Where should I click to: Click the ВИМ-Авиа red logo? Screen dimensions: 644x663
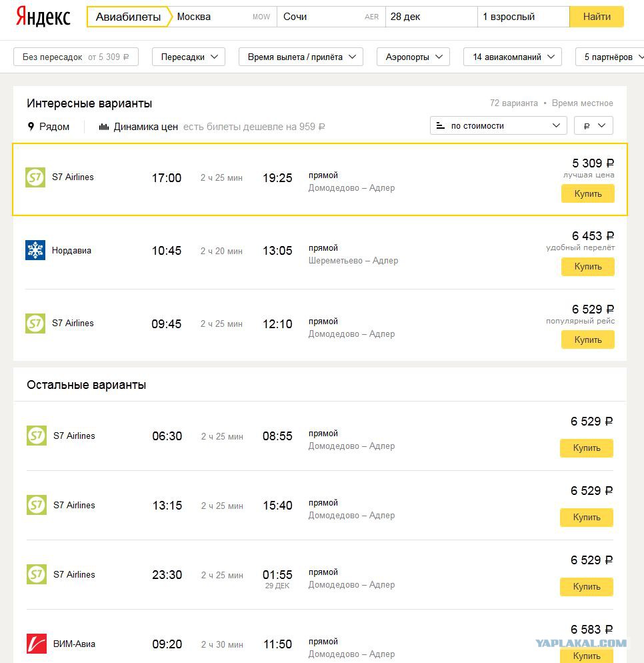click(37, 644)
